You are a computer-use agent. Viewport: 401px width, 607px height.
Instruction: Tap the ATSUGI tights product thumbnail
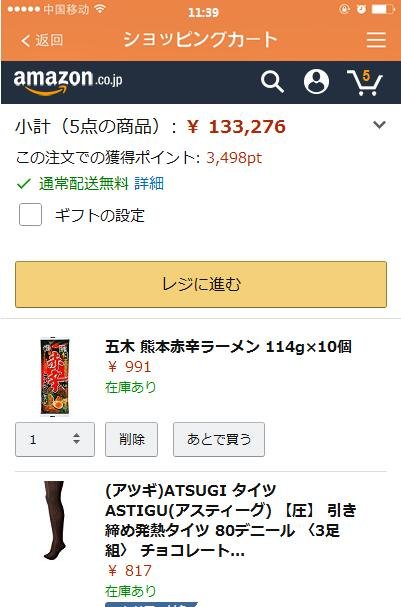coord(54,520)
